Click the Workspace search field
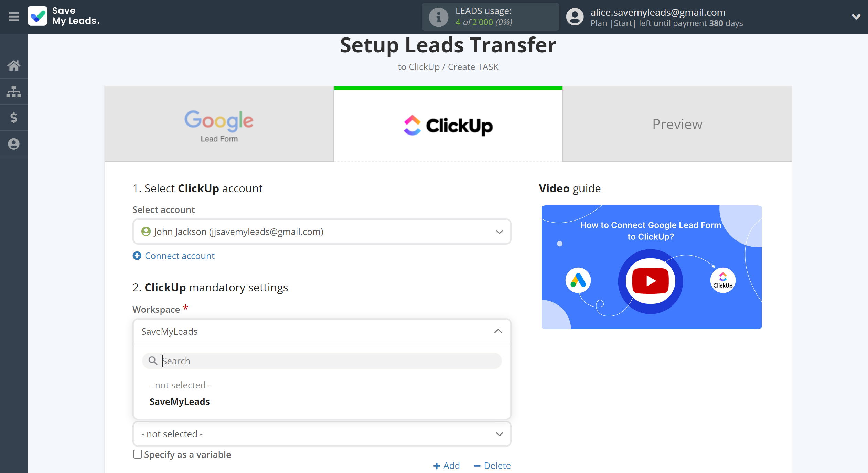Viewport: 868px width, 473px height. pos(322,361)
